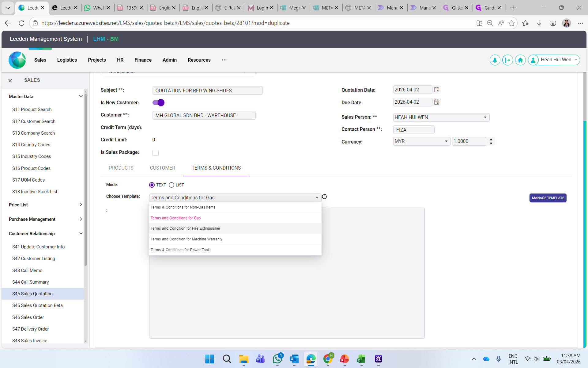The image size is (588, 368).
Task: Open Microsoft Teams from taskbar
Action: [260, 359]
